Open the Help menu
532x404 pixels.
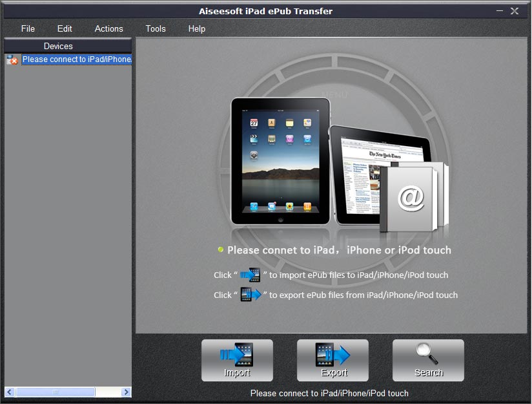click(x=197, y=28)
